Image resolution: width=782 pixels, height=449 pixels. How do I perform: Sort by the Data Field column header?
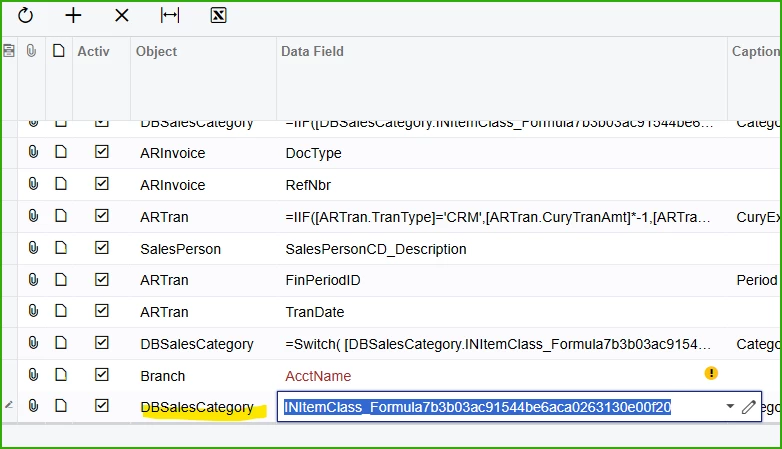pyautogui.click(x=312, y=51)
